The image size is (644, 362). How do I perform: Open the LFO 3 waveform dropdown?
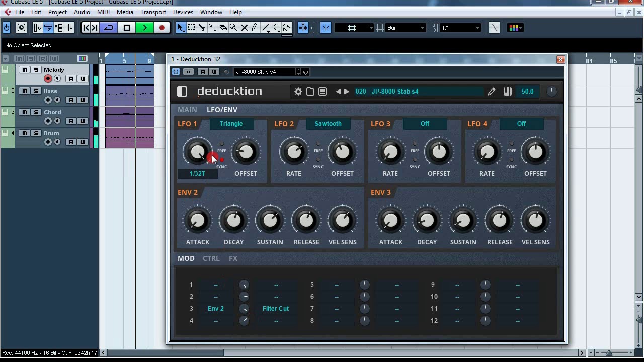pyautogui.click(x=425, y=124)
